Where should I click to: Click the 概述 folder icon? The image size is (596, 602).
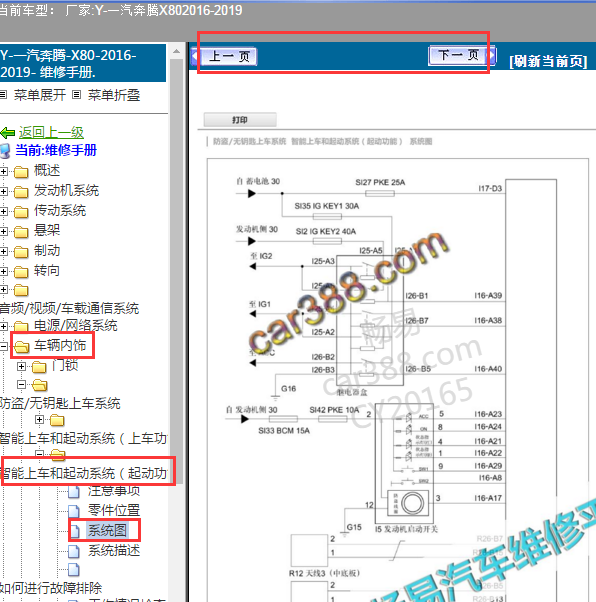point(21,172)
